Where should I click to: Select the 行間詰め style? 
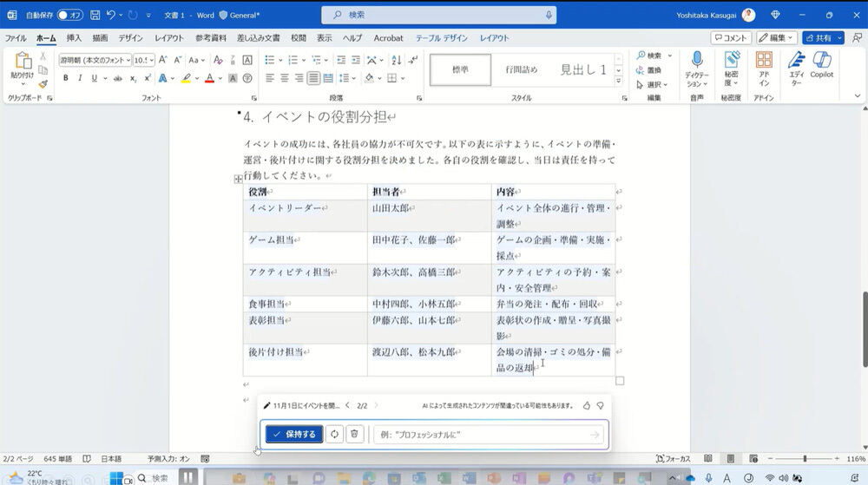521,69
